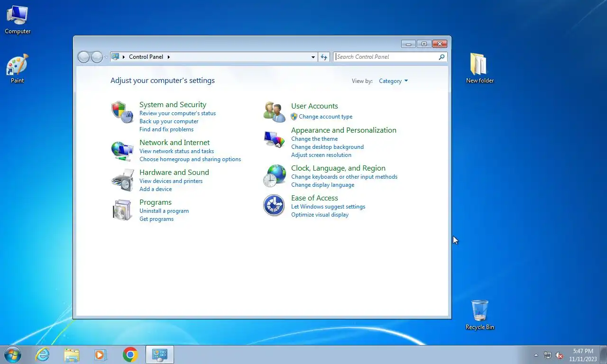Open the Programs heading link

click(x=156, y=202)
